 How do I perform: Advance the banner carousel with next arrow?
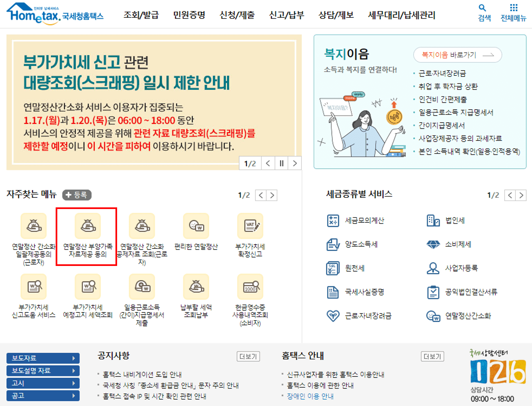(295, 163)
